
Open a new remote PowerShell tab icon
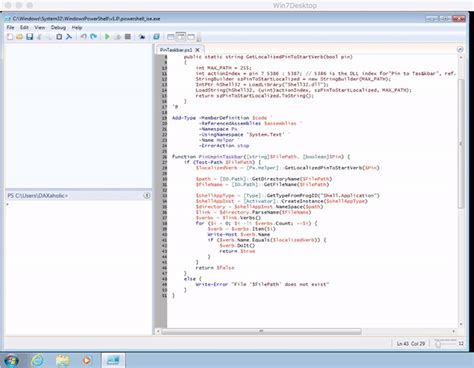coord(142,37)
